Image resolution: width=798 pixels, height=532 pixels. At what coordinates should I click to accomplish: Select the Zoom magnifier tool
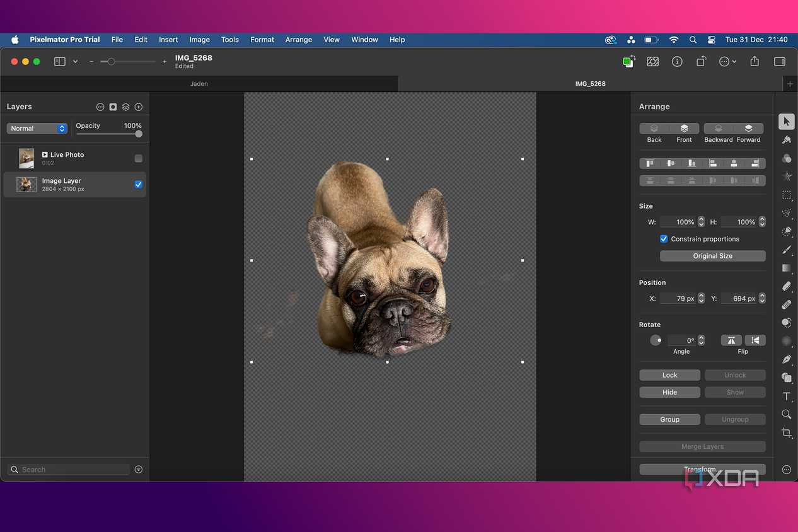[786, 414]
